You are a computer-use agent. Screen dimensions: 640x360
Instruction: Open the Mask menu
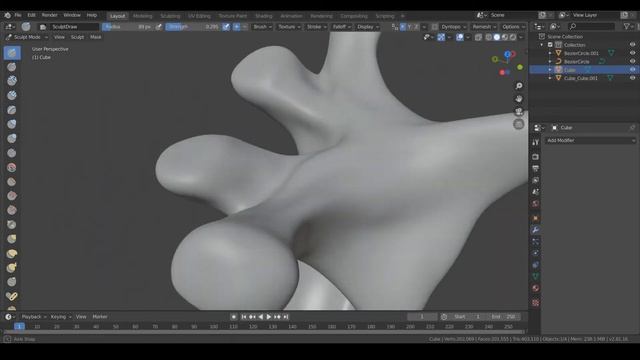[x=96, y=37]
